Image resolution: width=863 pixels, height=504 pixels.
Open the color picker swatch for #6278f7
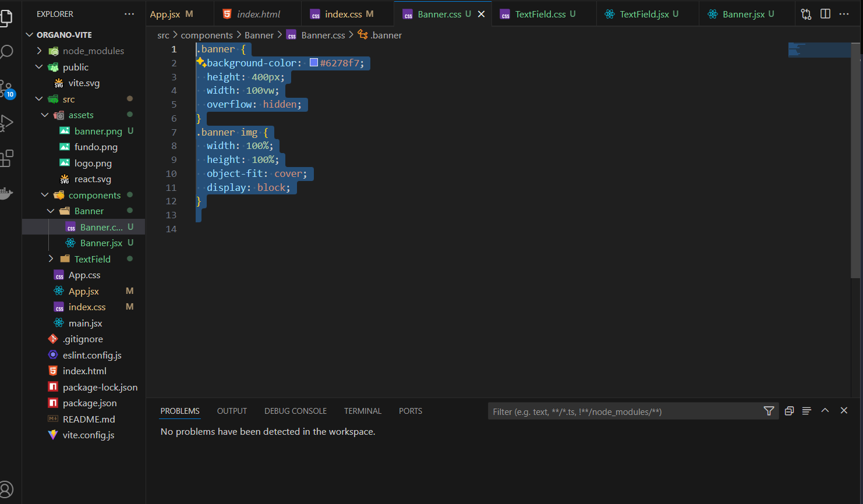coord(314,63)
